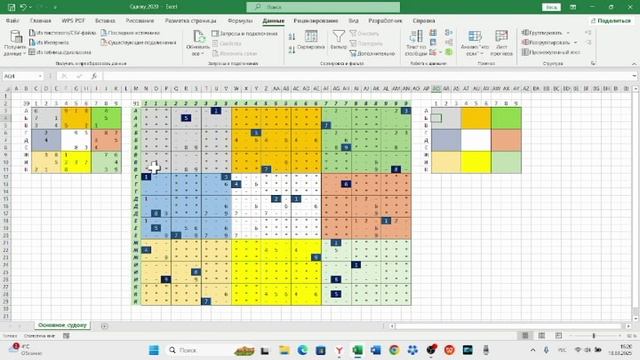Open Existing Connections (Существующие подключения)

[138, 42]
